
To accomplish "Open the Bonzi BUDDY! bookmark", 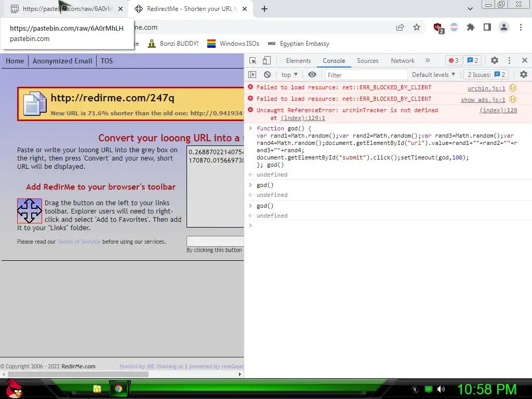I will [x=173, y=44].
